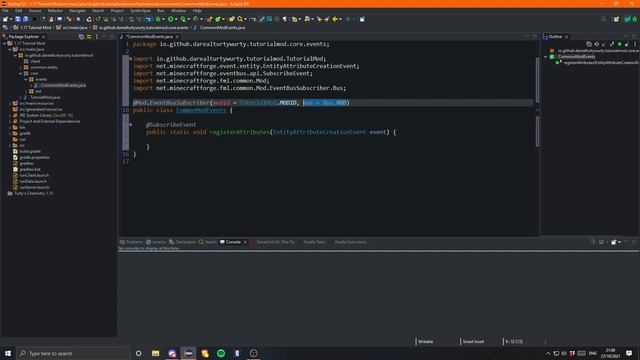Select runClient.launch file
The height and width of the screenshot is (360, 640).
click(34, 176)
